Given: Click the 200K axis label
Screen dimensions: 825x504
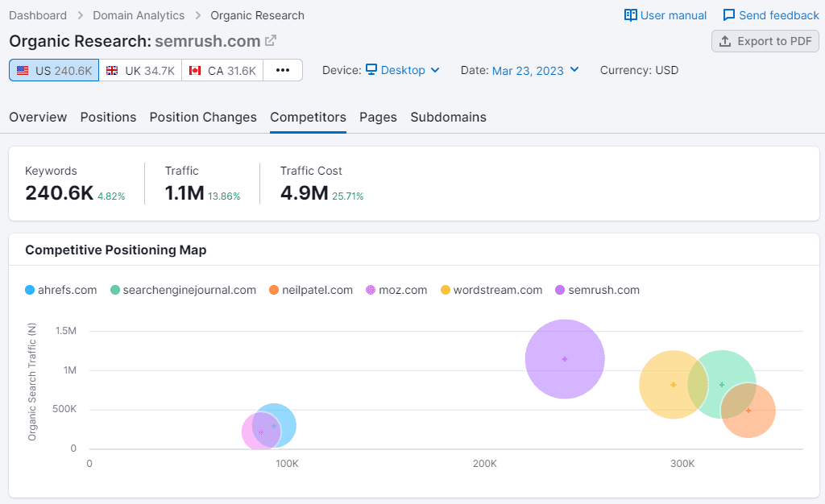Looking at the screenshot, I should (x=484, y=464).
